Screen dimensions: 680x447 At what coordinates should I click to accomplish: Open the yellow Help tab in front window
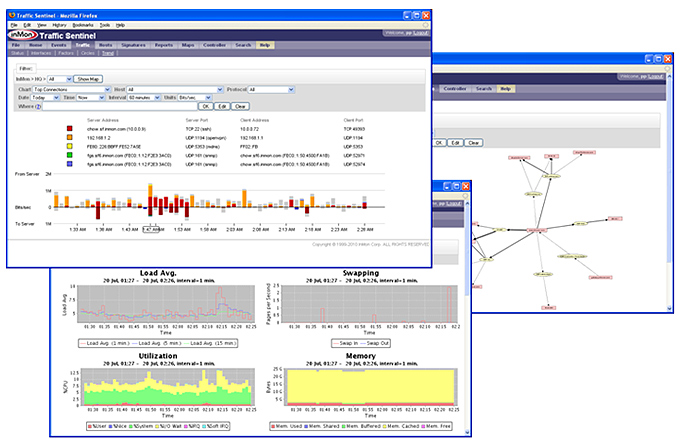pyautogui.click(x=265, y=45)
